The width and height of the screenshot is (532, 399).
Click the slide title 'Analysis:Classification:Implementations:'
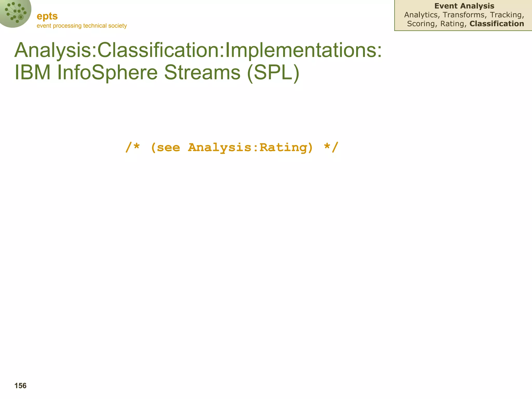(198, 50)
